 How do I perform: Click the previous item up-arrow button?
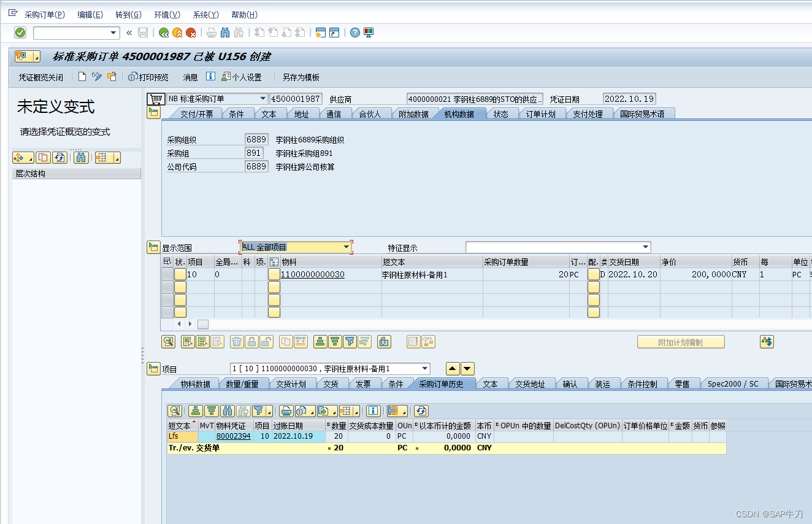click(x=453, y=369)
